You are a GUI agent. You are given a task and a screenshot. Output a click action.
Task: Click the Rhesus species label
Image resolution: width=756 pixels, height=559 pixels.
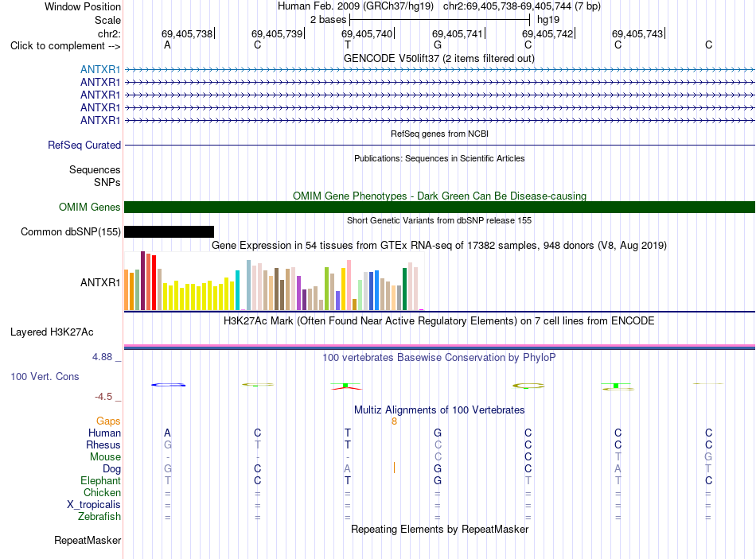point(103,444)
